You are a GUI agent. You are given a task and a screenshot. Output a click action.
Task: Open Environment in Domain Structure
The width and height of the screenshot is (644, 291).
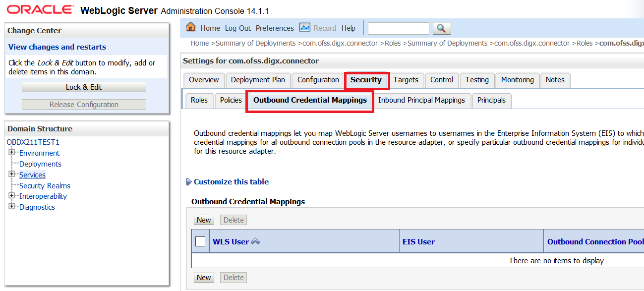[x=39, y=153]
